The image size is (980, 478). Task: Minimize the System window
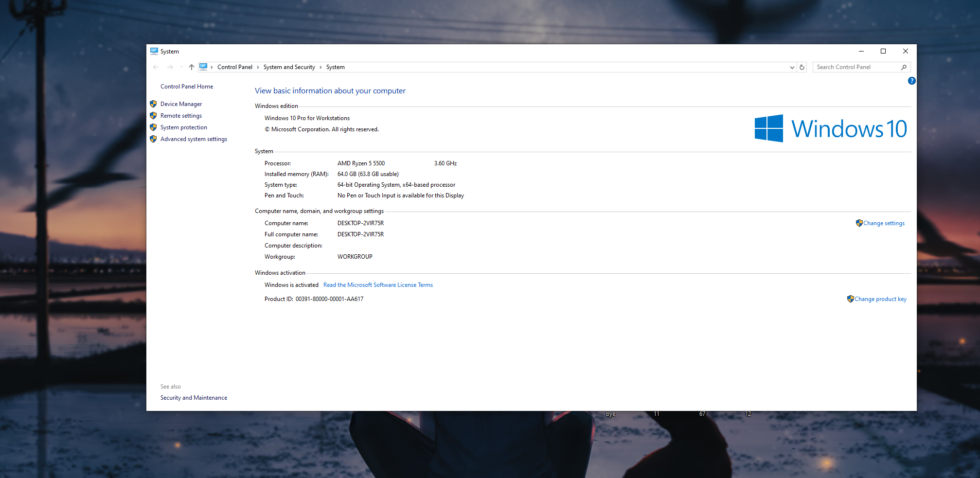pos(861,51)
